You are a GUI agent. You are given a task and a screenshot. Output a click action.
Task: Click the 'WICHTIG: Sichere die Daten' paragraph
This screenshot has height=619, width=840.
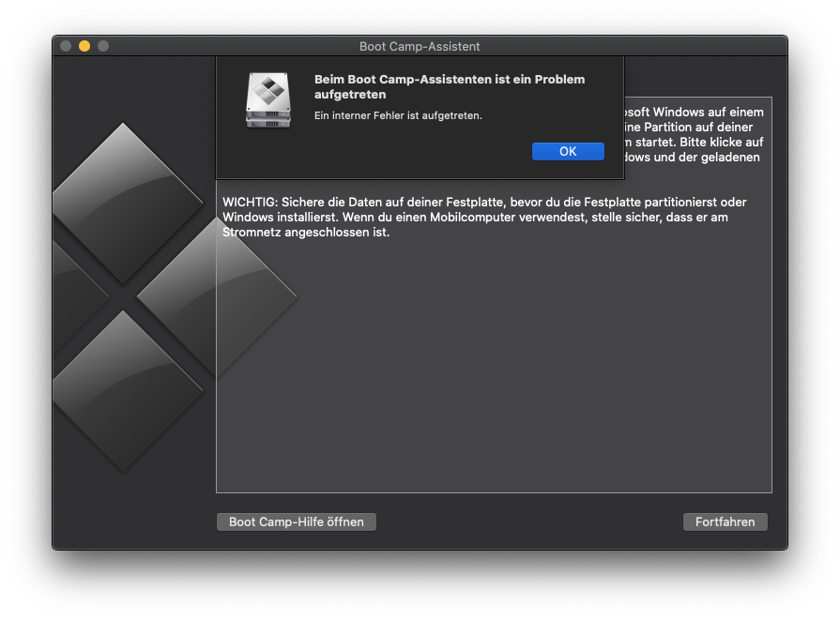point(484,217)
